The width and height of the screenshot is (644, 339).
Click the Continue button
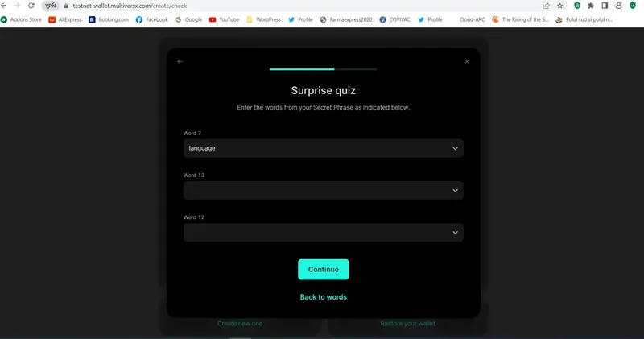tap(324, 270)
